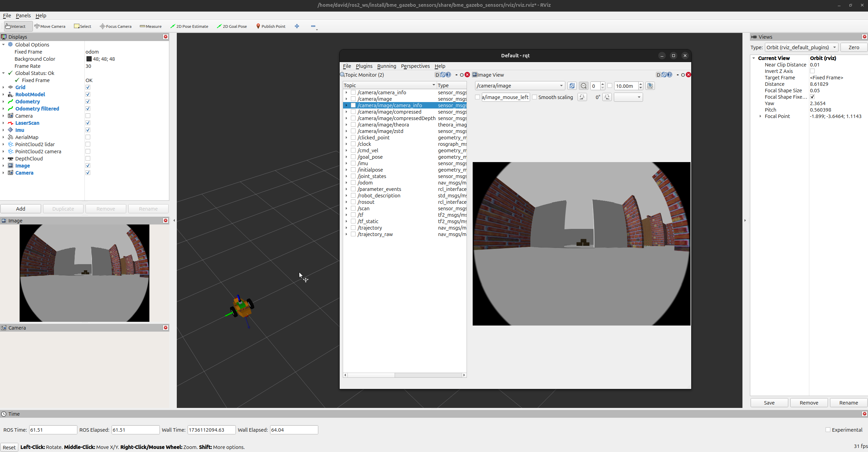Open the Views Type combo box
This screenshot has width=868, height=452.
801,47
